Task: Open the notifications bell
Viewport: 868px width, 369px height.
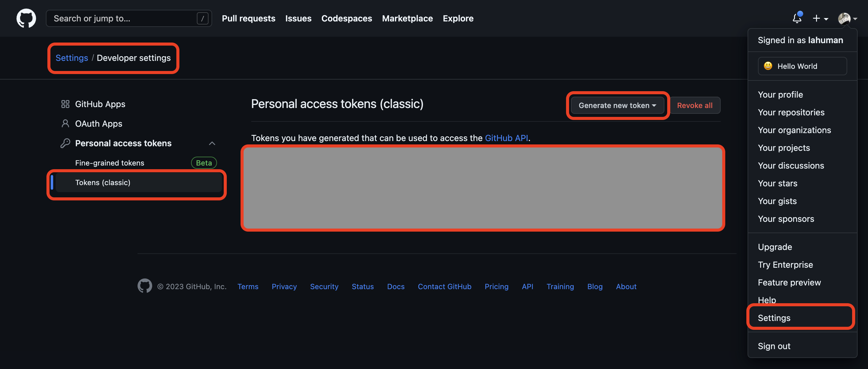Action: click(797, 18)
